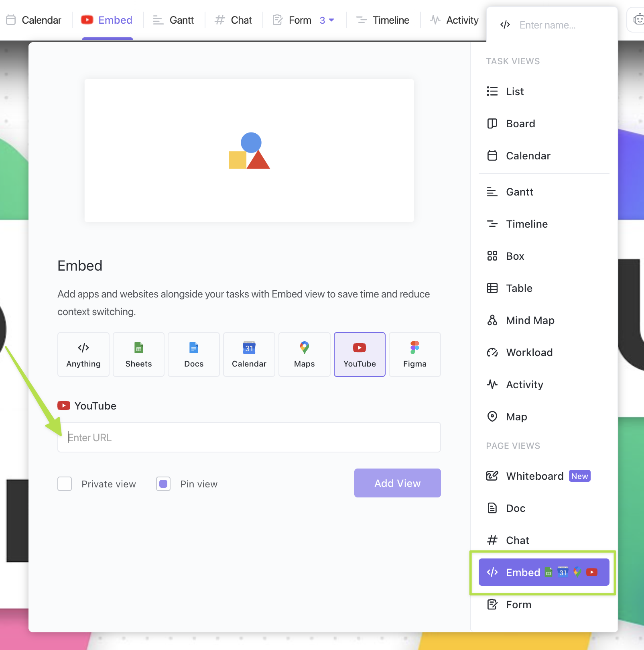644x650 pixels.
Task: Choose the Anything embed type
Action: (x=83, y=354)
